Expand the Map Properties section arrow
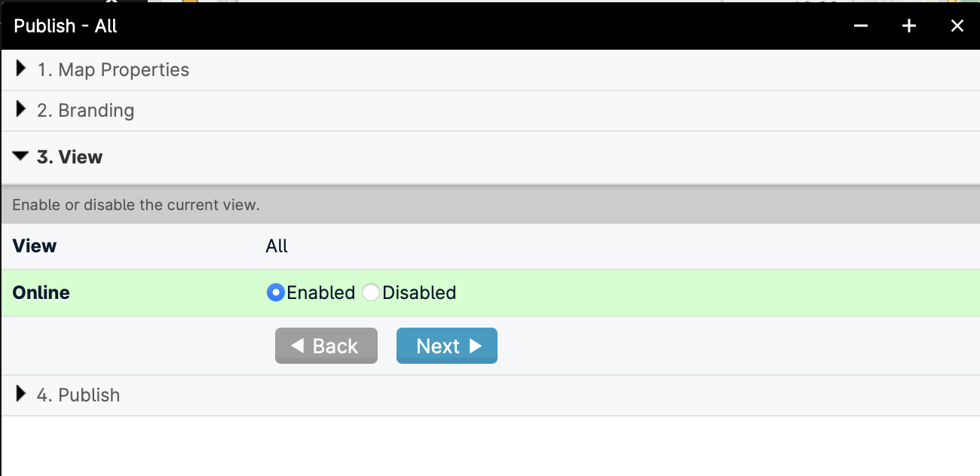 pos(21,69)
